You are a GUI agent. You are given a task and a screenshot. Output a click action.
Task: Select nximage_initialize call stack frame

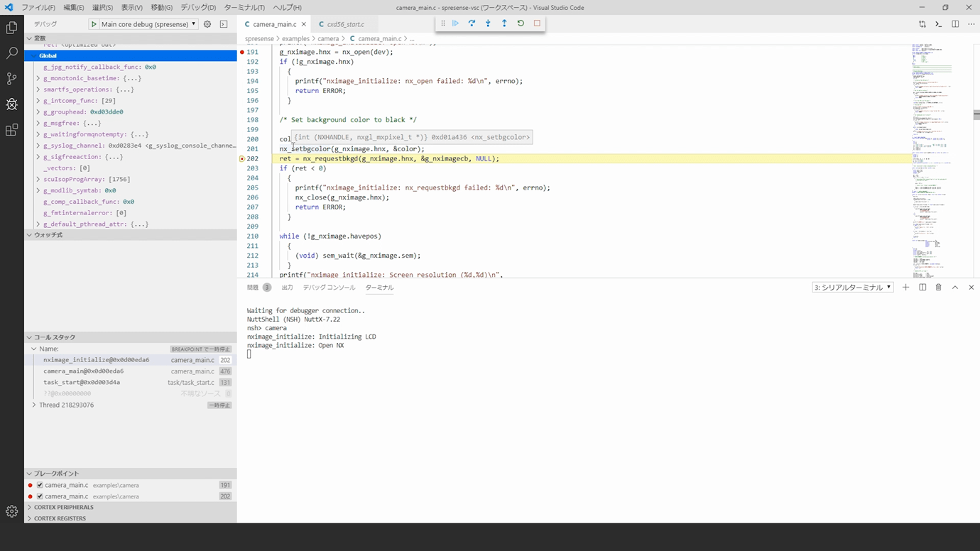(131, 360)
